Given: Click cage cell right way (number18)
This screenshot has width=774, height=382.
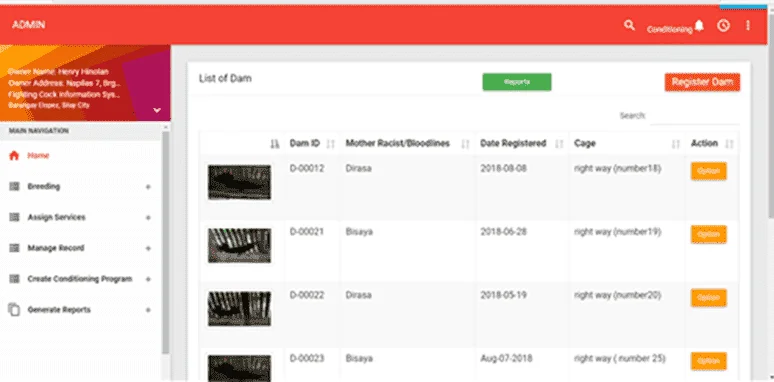Looking at the screenshot, I should click(618, 168).
